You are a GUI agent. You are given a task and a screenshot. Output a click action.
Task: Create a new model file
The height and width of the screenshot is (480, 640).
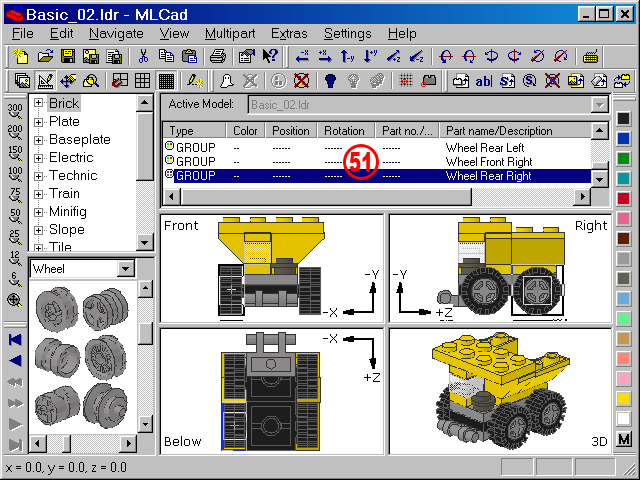[x=21, y=56]
